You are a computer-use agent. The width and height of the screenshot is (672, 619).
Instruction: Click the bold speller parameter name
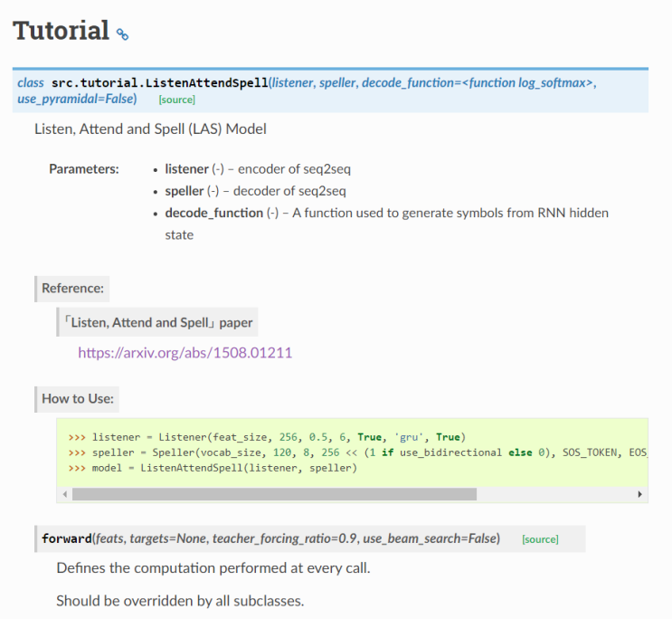185,191
